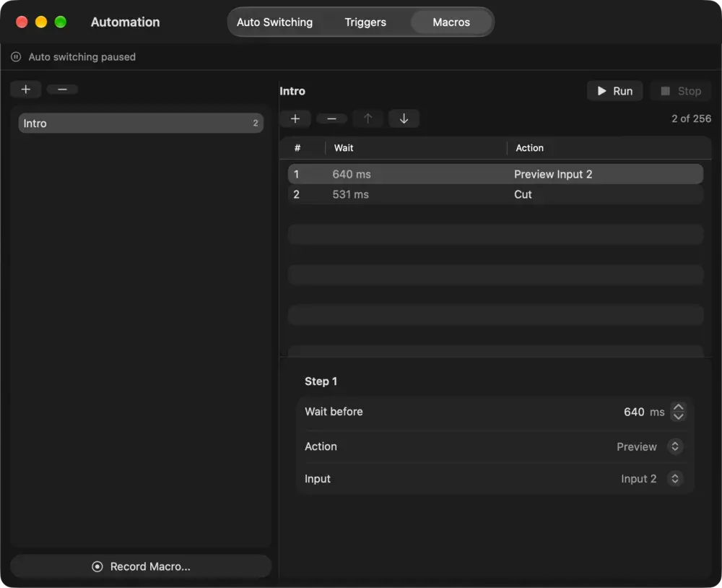
Task: Add a new macro with plus button
Action: click(x=26, y=90)
